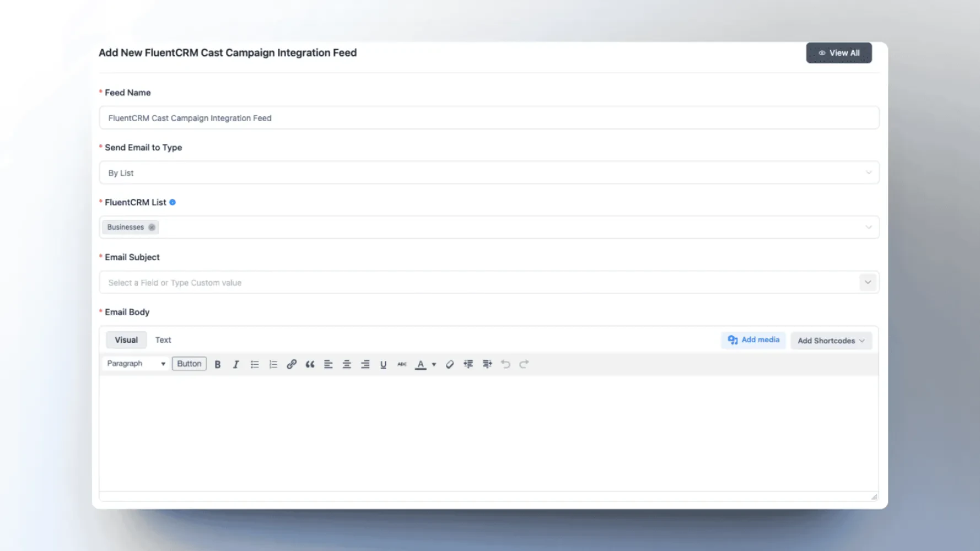Viewport: 980px width, 551px height.
Task: Toggle strikethrough formatting
Action: point(402,364)
